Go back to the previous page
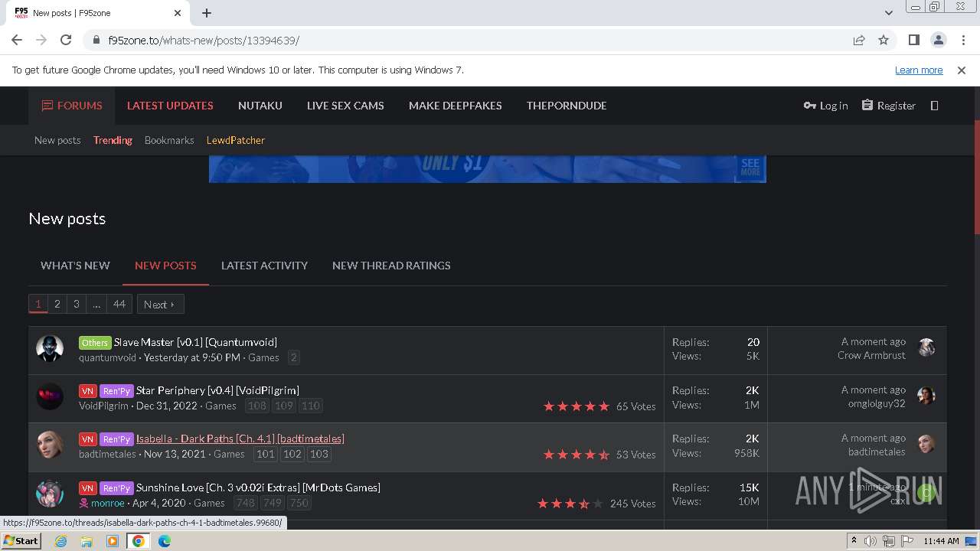 click(17, 40)
